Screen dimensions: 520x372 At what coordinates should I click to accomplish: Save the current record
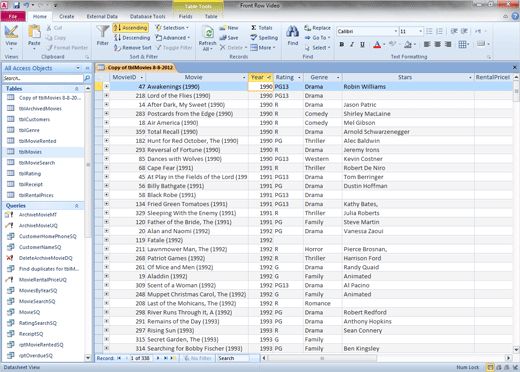(x=229, y=38)
